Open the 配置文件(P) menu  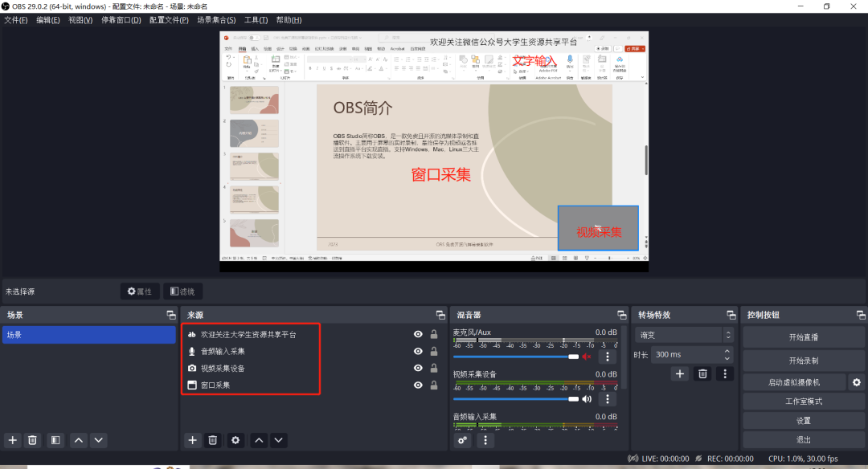[x=169, y=20]
